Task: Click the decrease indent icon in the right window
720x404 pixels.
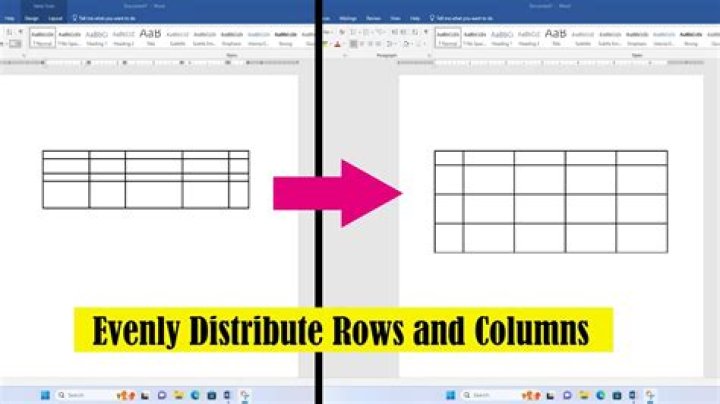Action: point(394,32)
